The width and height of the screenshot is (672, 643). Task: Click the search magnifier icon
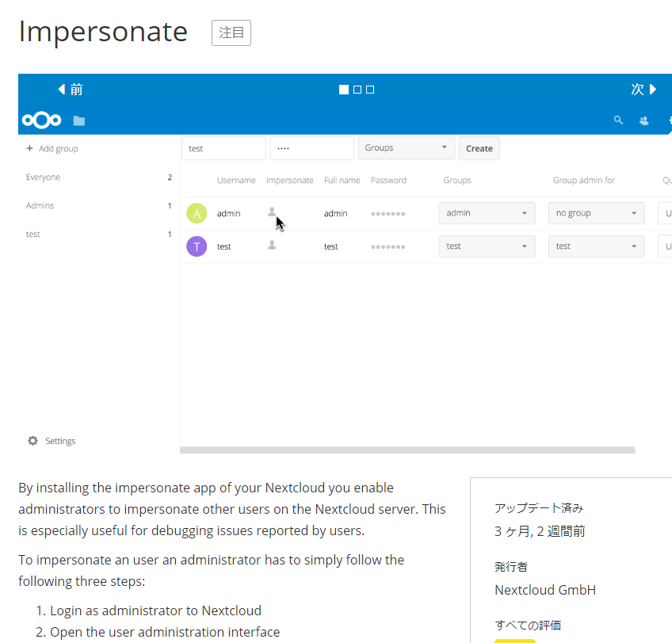pyautogui.click(x=618, y=120)
